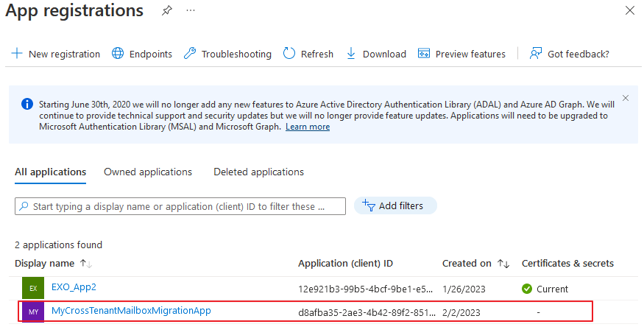Focus the display name filter box

click(x=180, y=206)
